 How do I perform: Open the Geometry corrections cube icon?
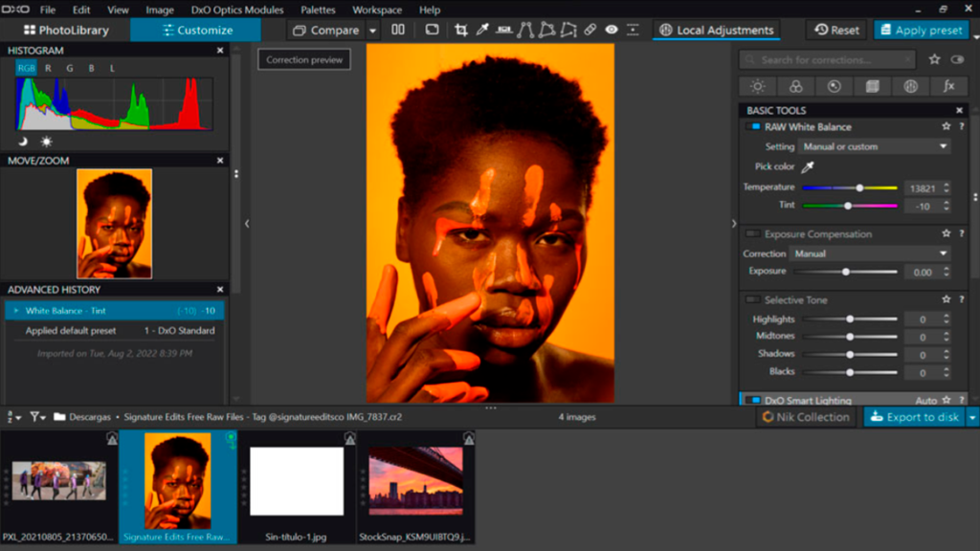[x=873, y=86]
